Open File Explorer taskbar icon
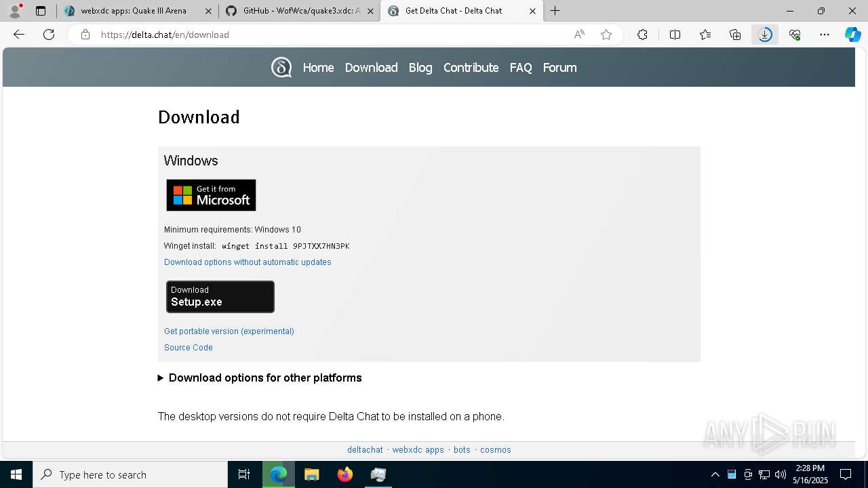 point(311,474)
